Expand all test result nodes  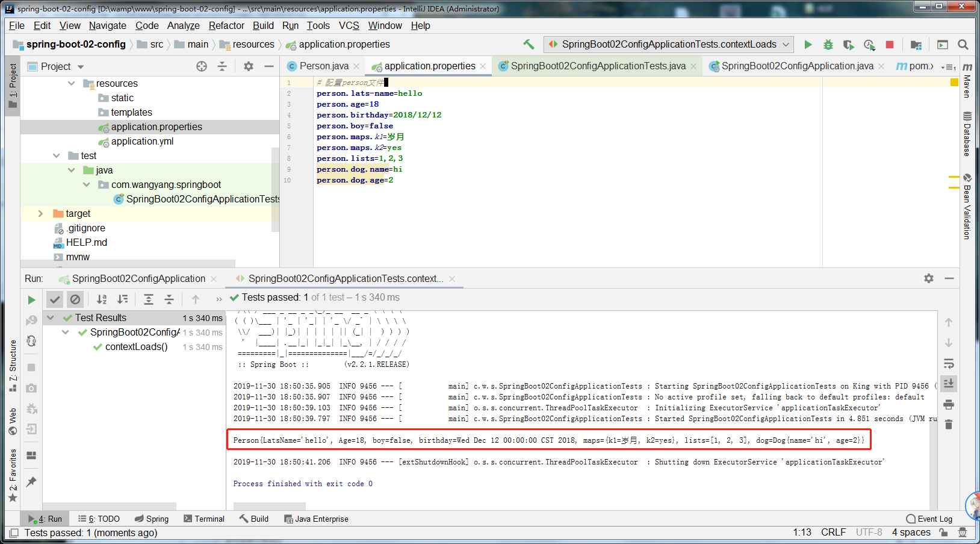click(149, 299)
